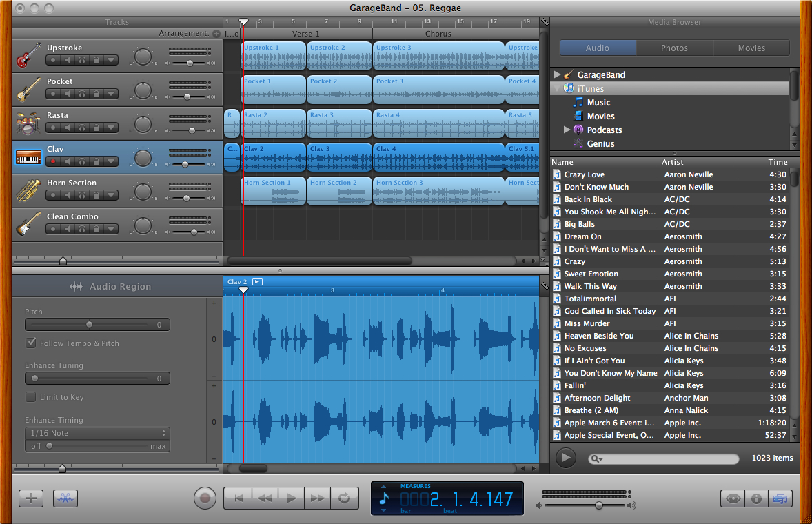Select the Upstroke 1 region in timeline

274,56
